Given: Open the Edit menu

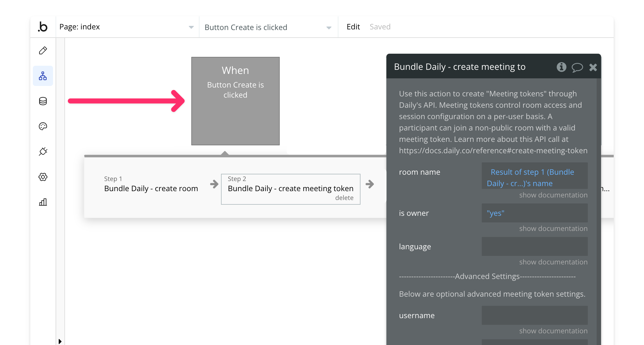Looking at the screenshot, I should click(353, 27).
